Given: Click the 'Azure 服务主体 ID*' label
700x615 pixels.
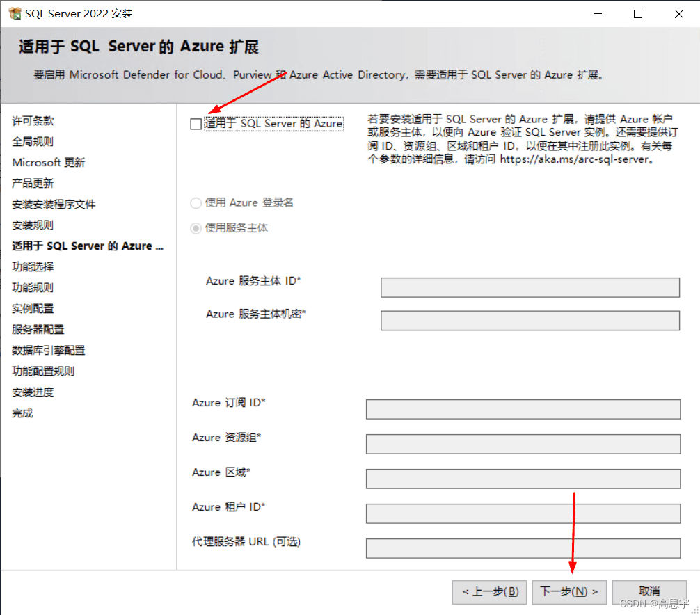Looking at the screenshot, I should 253,281.
